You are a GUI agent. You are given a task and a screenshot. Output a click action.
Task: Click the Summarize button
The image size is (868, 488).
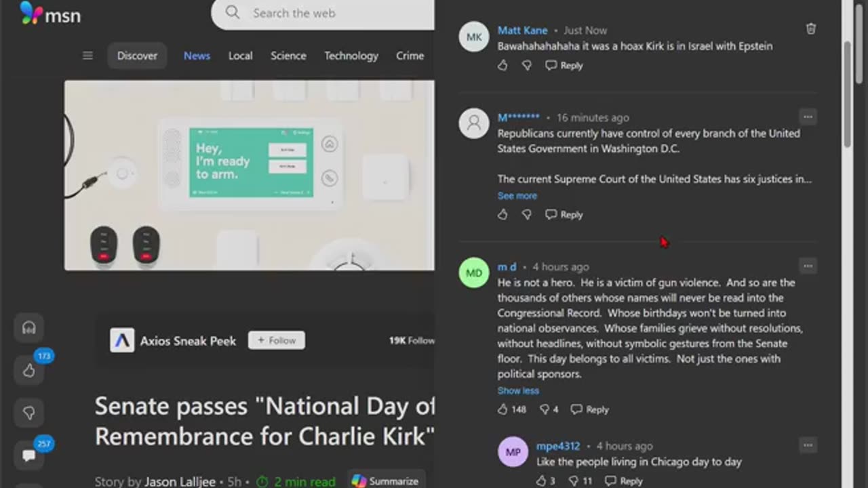387,481
